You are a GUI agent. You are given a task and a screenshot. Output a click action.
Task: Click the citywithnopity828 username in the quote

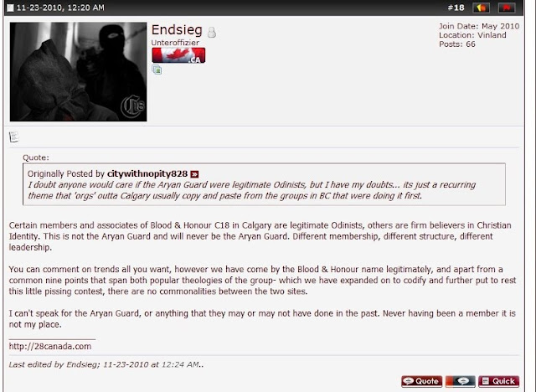(147, 173)
